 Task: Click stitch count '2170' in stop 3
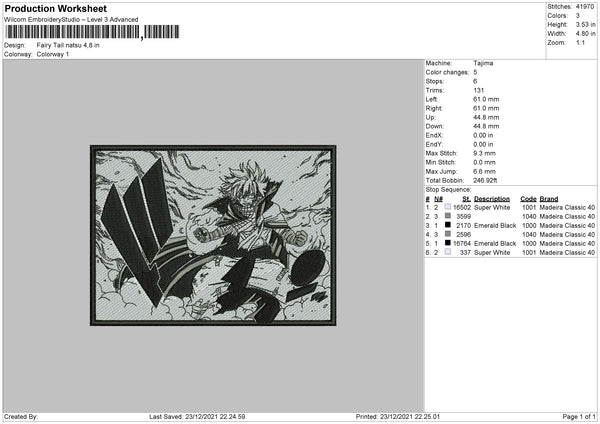[463, 225]
